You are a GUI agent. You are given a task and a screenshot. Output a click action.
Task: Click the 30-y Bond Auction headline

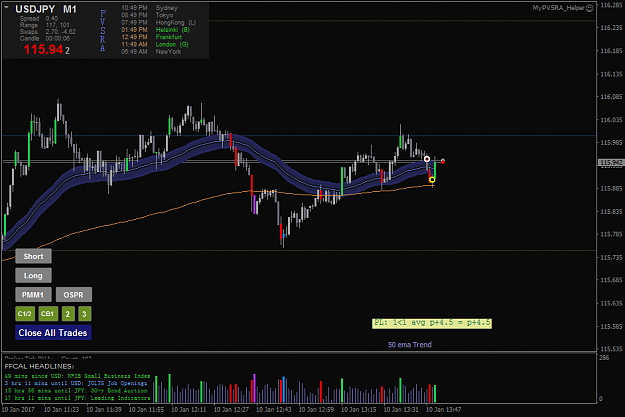pos(76,391)
